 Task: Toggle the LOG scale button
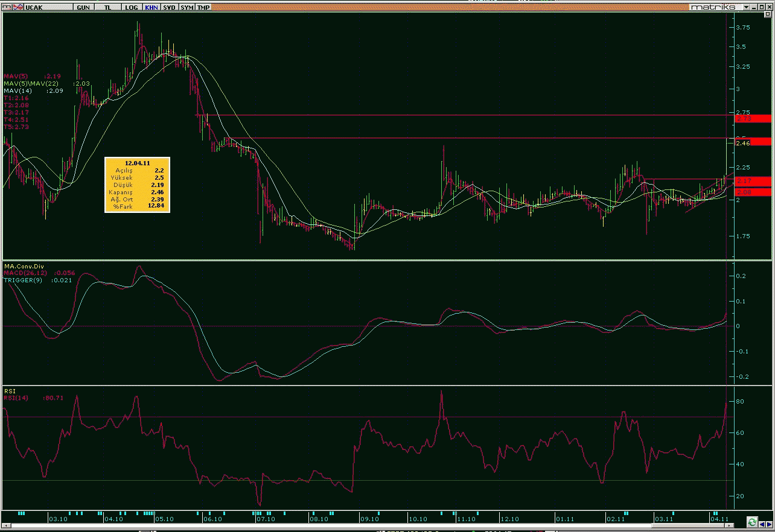point(132,7)
